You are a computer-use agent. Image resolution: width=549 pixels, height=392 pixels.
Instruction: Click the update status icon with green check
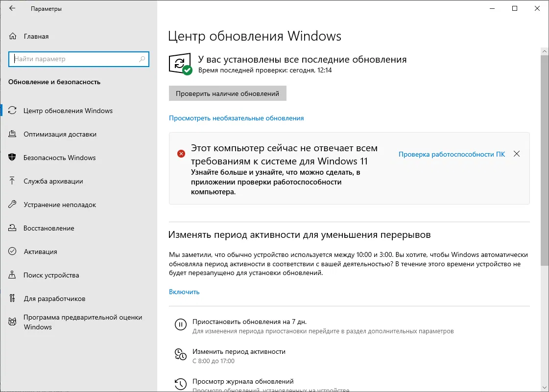coord(181,64)
